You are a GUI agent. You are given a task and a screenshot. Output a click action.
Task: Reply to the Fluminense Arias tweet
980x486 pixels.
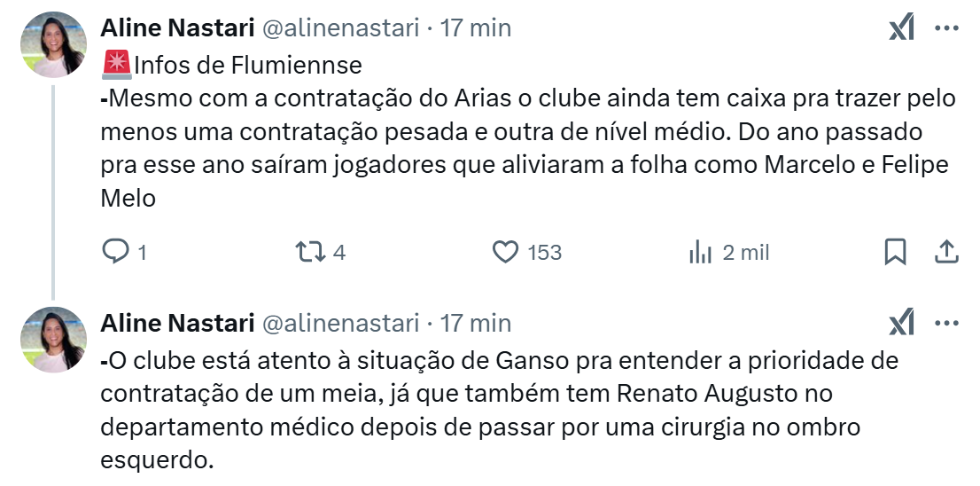pyautogui.click(x=116, y=253)
